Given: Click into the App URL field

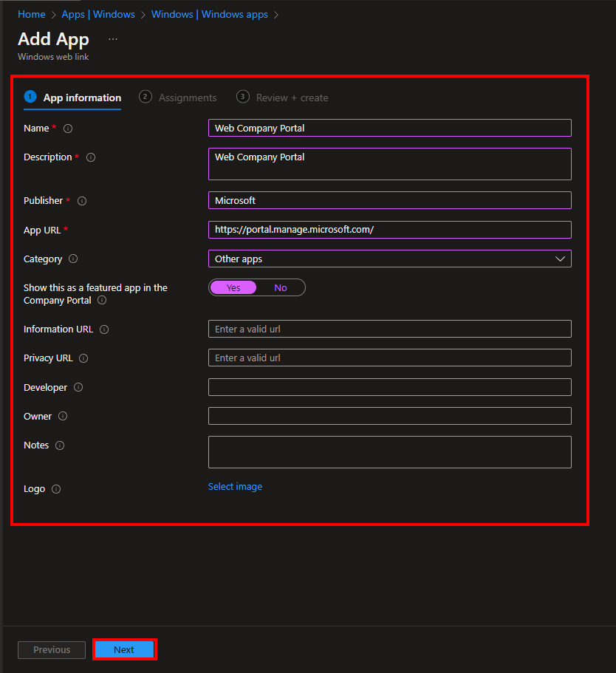Looking at the screenshot, I should [389, 230].
